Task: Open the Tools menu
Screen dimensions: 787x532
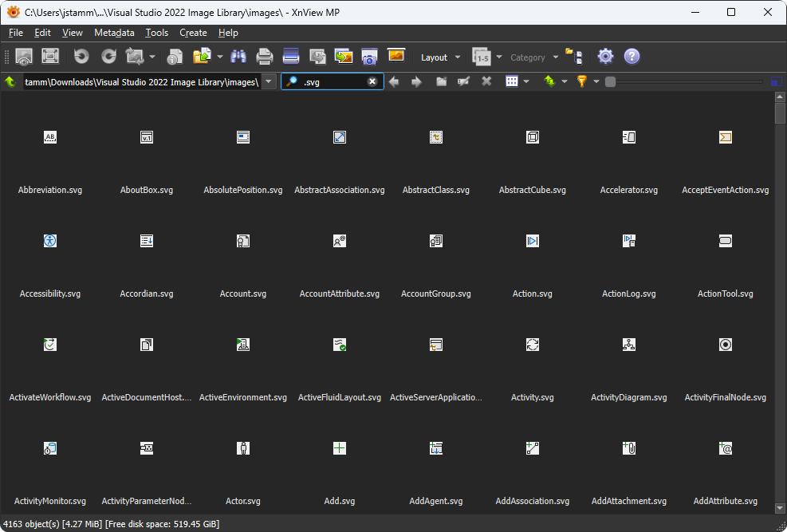Action: click(x=157, y=33)
